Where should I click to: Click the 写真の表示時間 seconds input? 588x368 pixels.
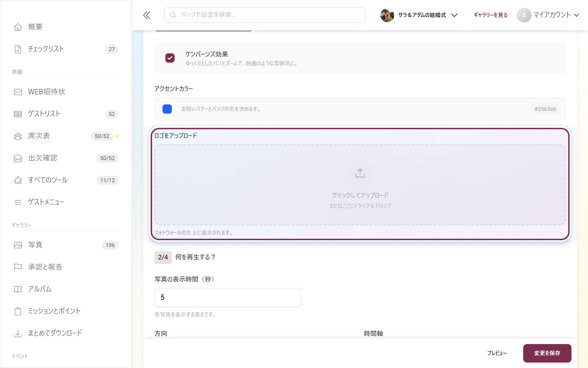click(228, 298)
